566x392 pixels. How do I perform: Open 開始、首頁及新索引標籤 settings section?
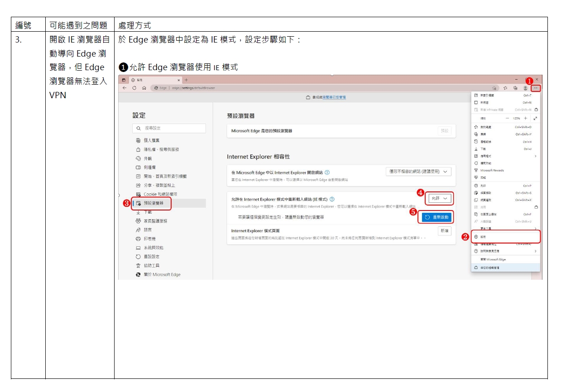(x=161, y=176)
